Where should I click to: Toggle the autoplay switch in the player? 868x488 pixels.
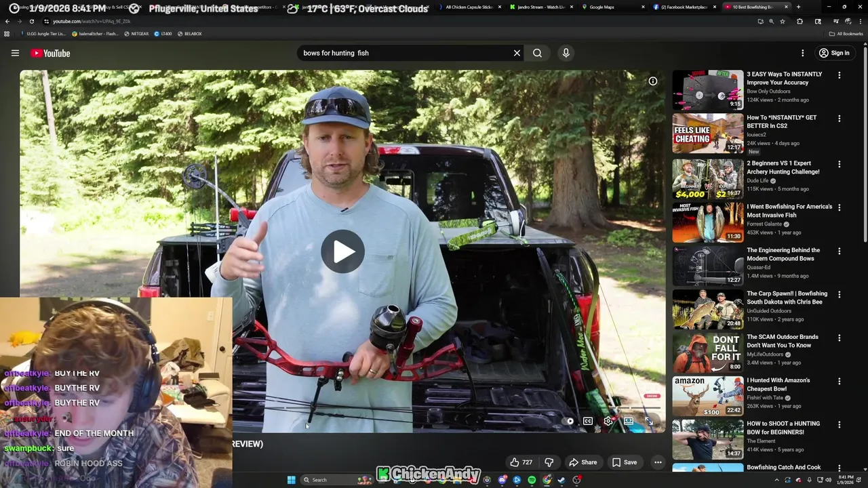click(568, 421)
